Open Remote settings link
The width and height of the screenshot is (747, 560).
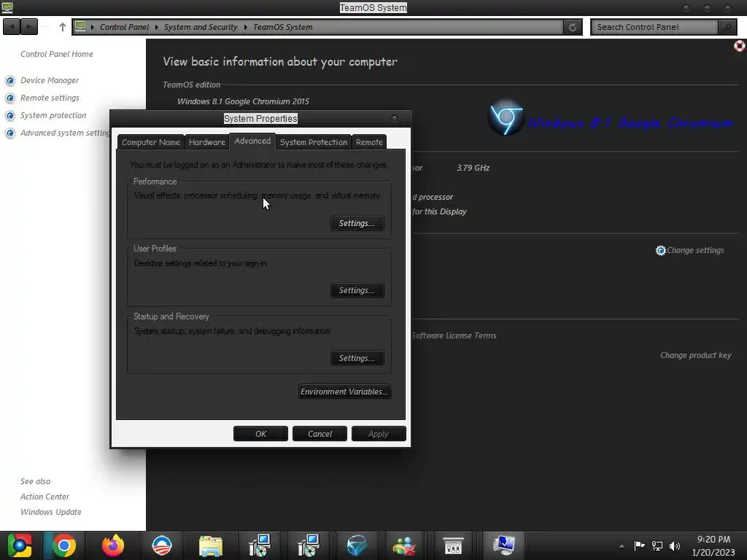coord(50,98)
